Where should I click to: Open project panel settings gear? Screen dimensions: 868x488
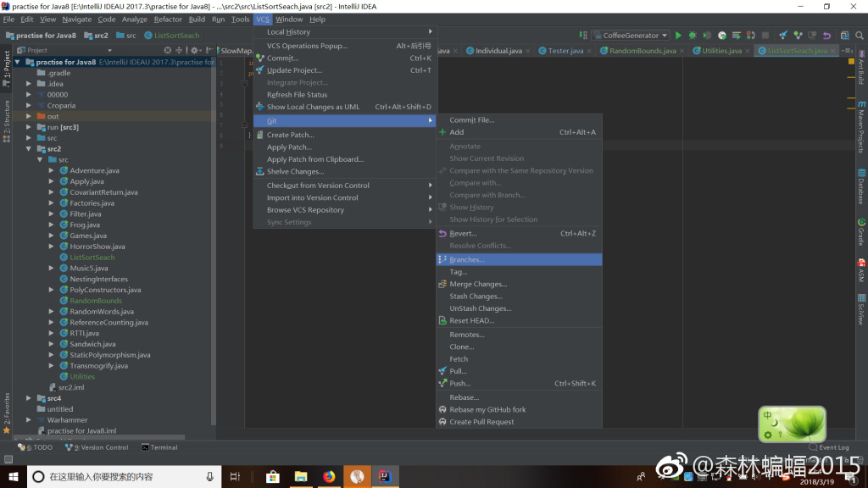194,50
